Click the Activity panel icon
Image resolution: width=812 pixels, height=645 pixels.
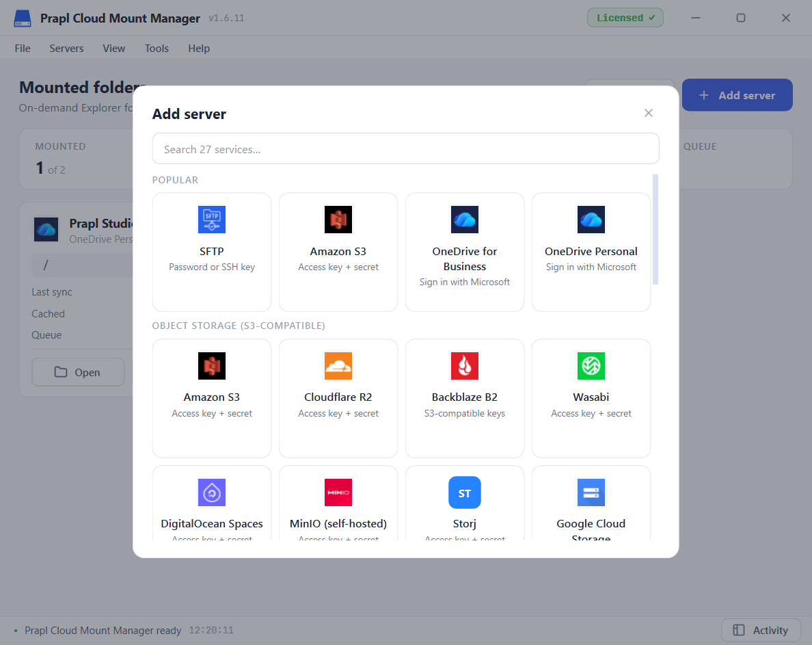738,630
